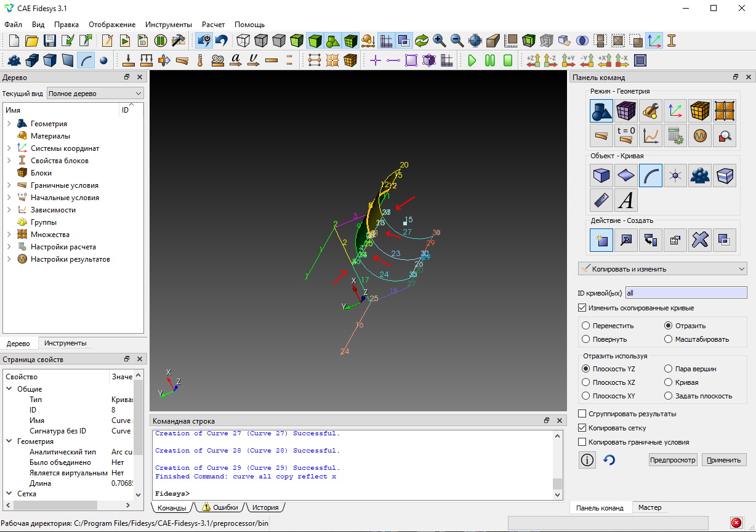Choose the Vertex object icon
The width and height of the screenshot is (756, 532).
tap(675, 176)
